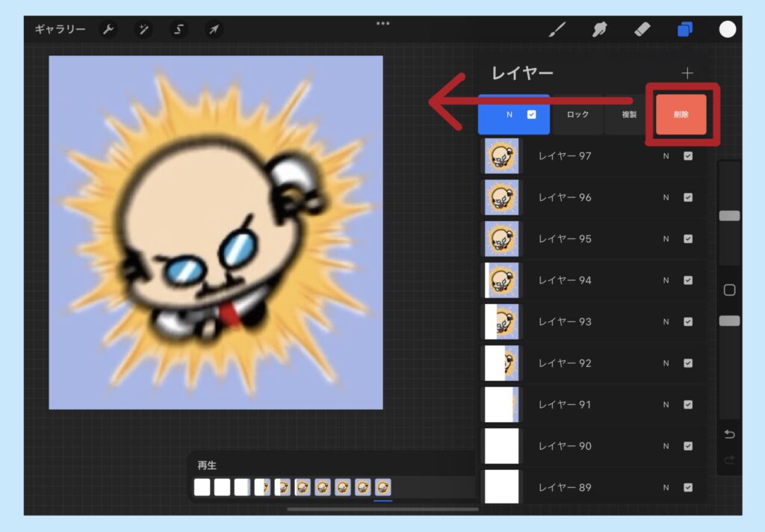765x532 pixels.
Task: Activate the Transform arrow tool
Action: tap(214, 29)
